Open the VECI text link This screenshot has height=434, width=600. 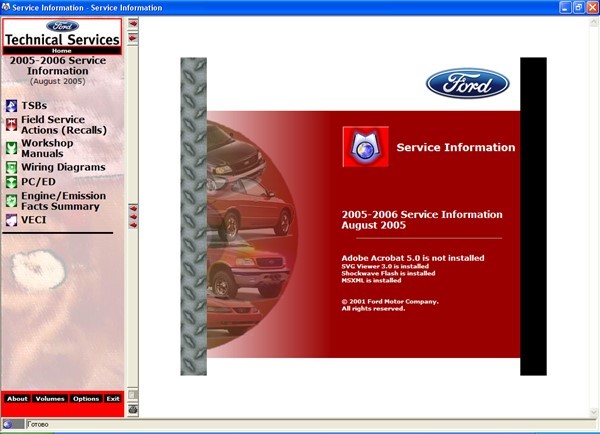click(x=34, y=220)
